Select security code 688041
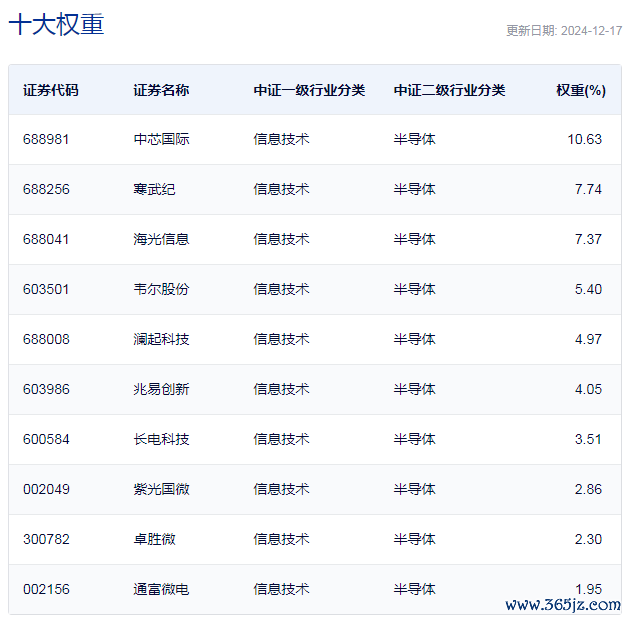 [x=46, y=239]
